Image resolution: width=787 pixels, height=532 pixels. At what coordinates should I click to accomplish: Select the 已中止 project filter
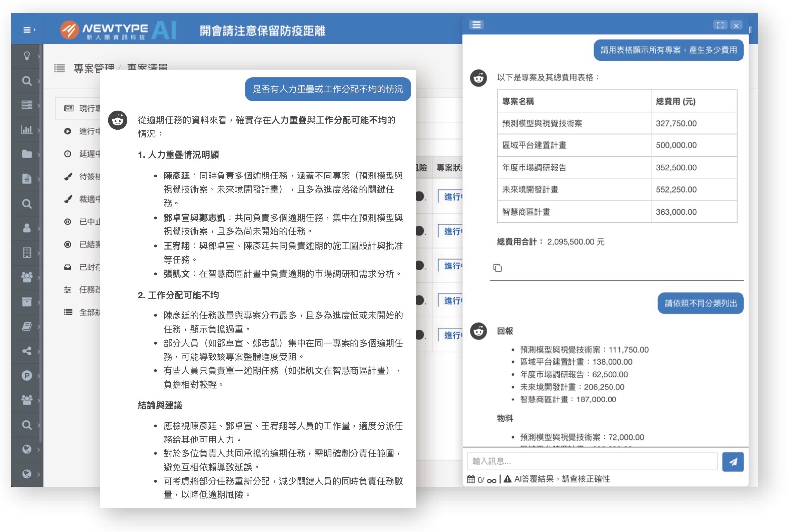pos(89,222)
